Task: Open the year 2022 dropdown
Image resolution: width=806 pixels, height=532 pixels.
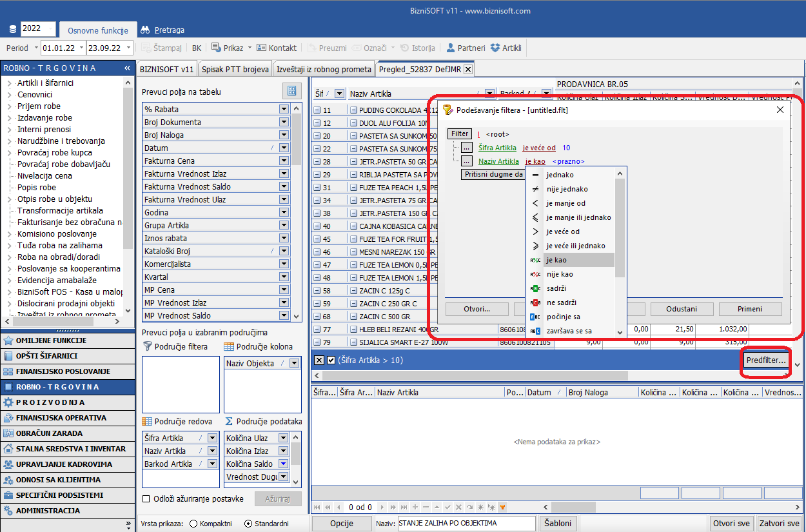Action: (50, 29)
